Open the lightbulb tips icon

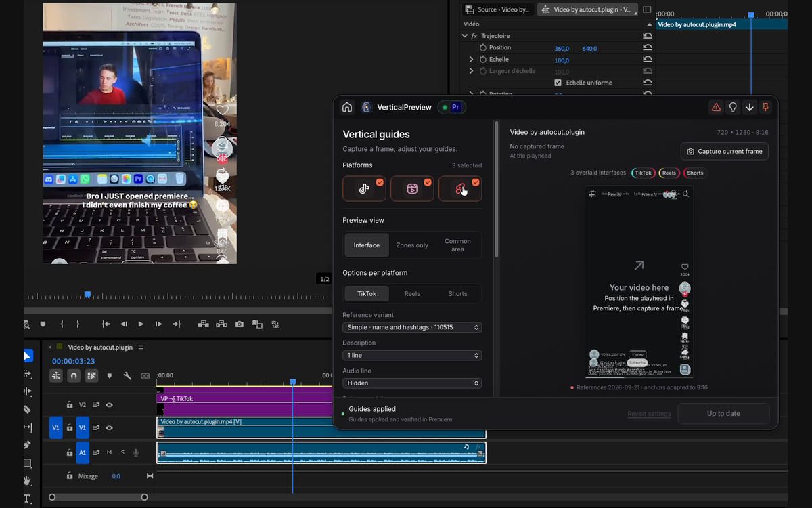[x=733, y=107]
